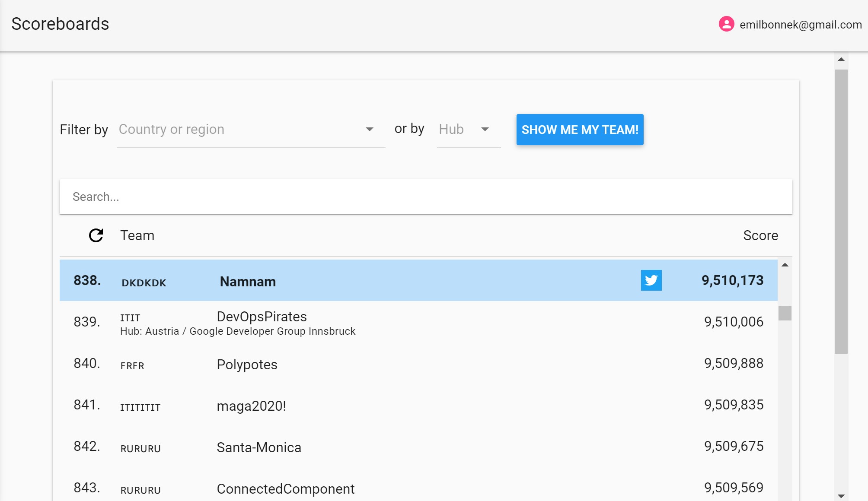Click page scrollbar down arrow
The width and height of the screenshot is (868, 501).
point(841,496)
